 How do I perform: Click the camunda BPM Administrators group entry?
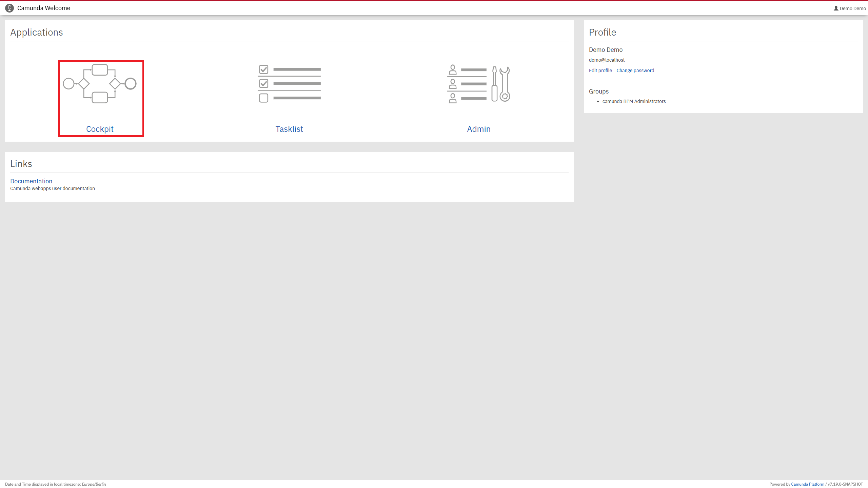click(634, 101)
